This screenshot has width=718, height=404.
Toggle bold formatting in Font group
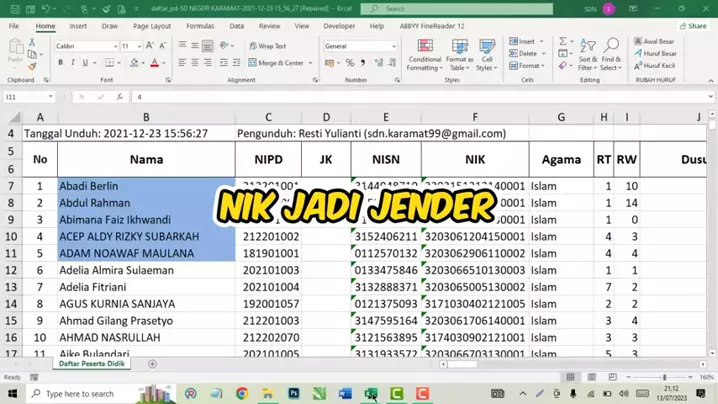point(60,63)
